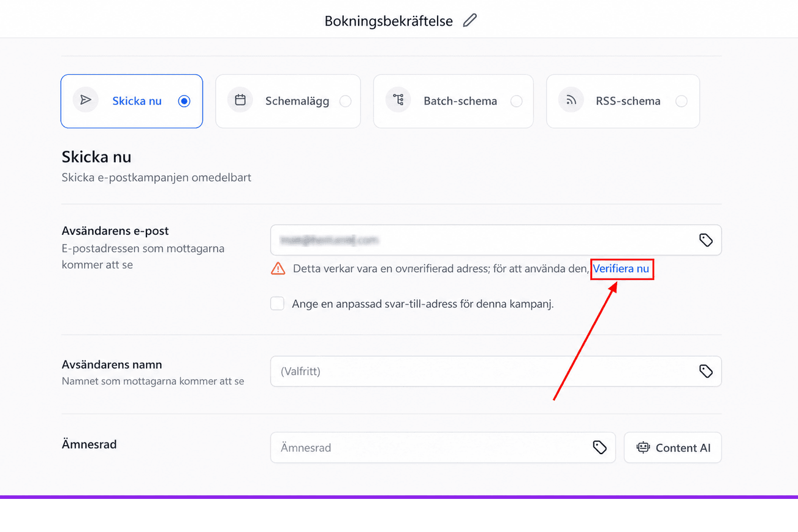
Task: Click into the Ämnesrad input field
Action: (x=443, y=447)
